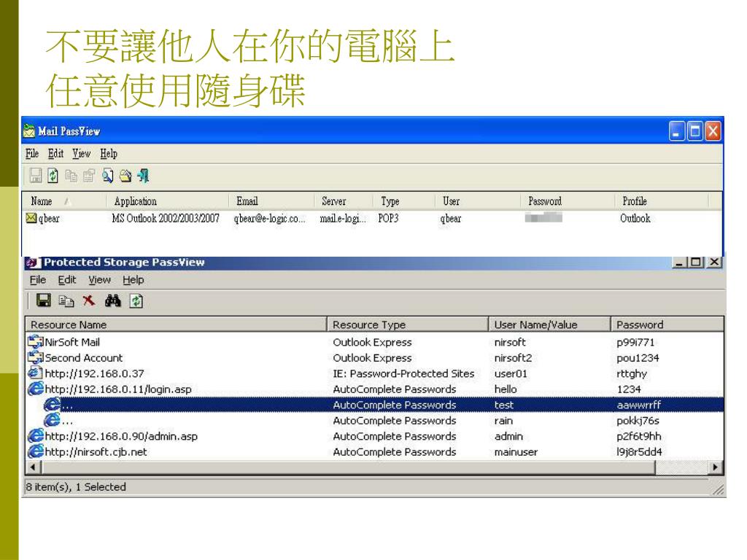Click the qbear@e-logic.co... email cell

click(x=269, y=218)
